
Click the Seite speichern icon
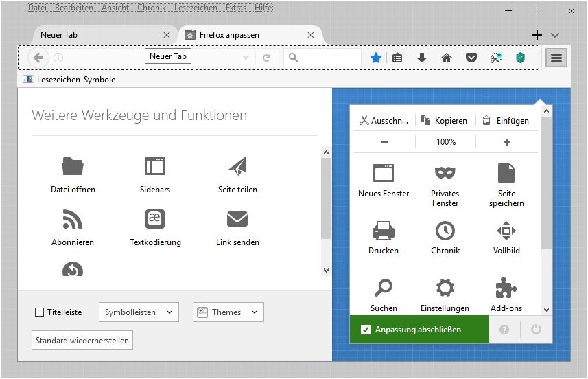506,173
